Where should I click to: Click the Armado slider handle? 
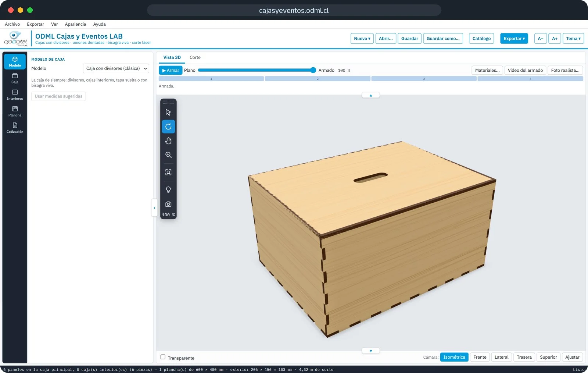[313, 70]
